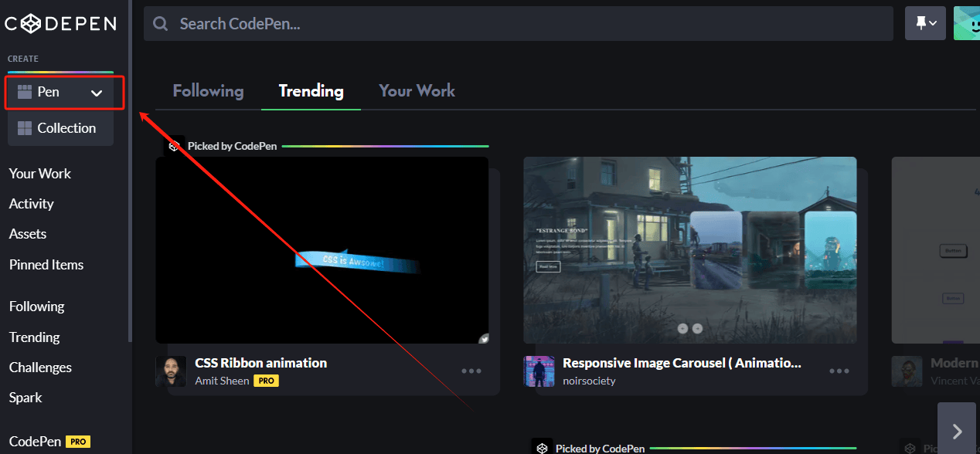Screen dimensions: 980x454
Task: Switch to the Following tab
Action: pyautogui.click(x=208, y=90)
